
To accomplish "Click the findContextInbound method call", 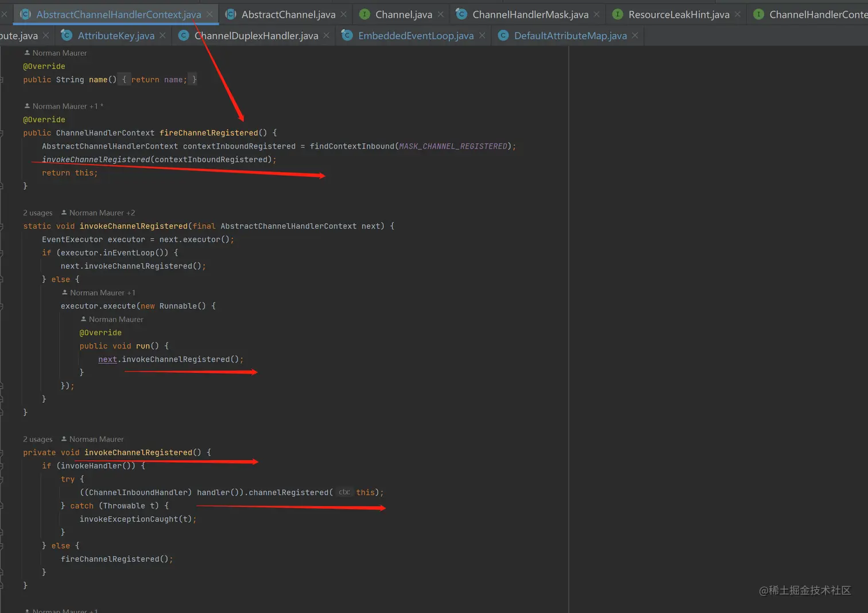I will click(352, 146).
